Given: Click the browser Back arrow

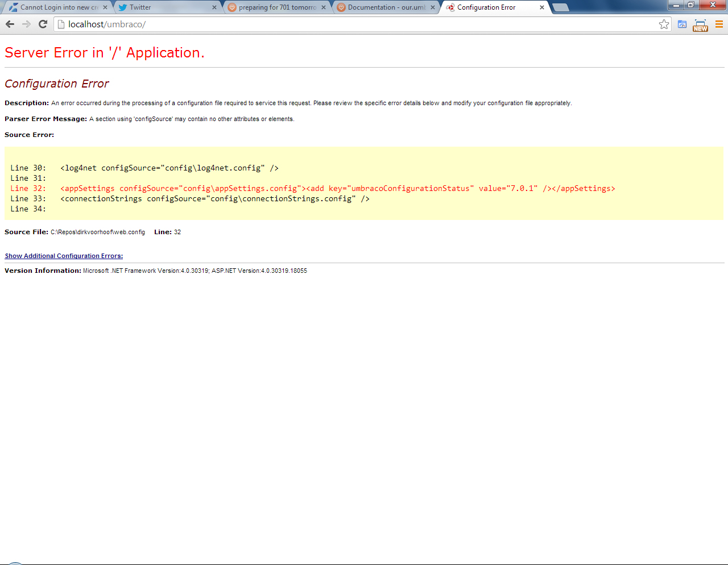Looking at the screenshot, I should click(x=10, y=24).
